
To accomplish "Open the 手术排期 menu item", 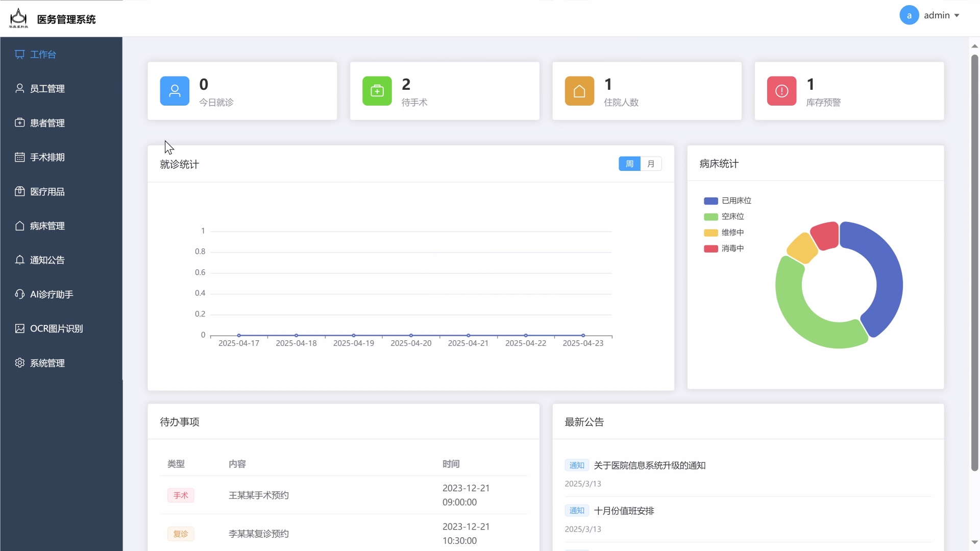I will (x=47, y=157).
